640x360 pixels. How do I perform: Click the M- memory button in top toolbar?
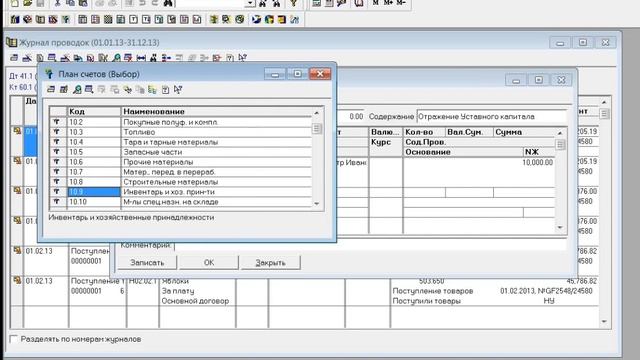point(401,2)
